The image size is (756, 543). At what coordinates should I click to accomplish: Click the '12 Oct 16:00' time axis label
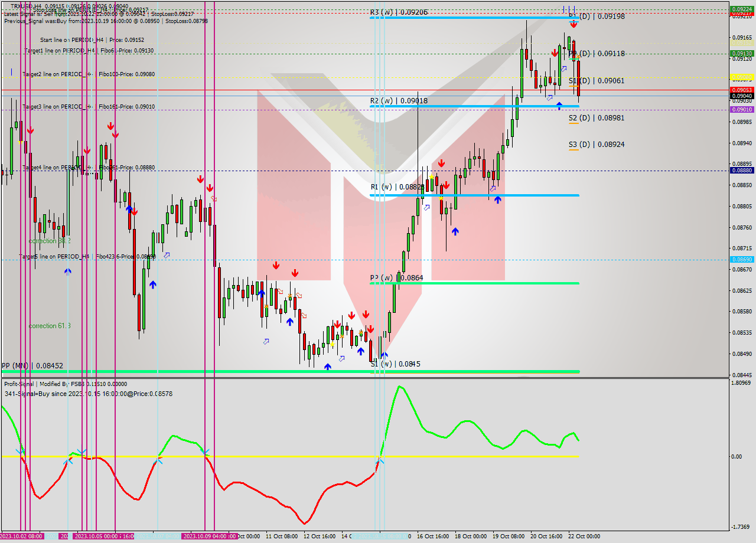[320, 536]
